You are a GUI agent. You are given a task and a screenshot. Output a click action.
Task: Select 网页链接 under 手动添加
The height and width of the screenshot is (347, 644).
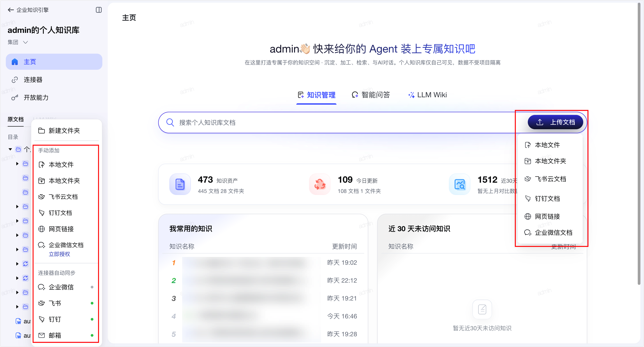(x=67, y=229)
